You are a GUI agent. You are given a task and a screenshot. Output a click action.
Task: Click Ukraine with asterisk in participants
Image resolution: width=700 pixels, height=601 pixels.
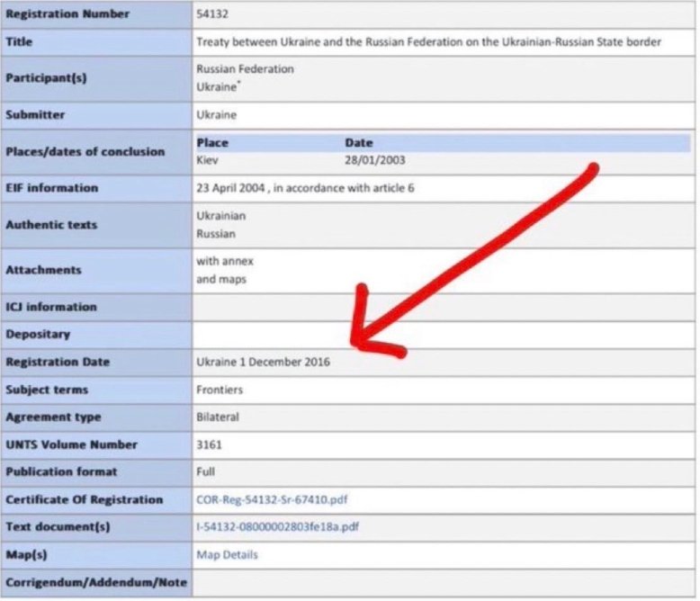pos(218,87)
